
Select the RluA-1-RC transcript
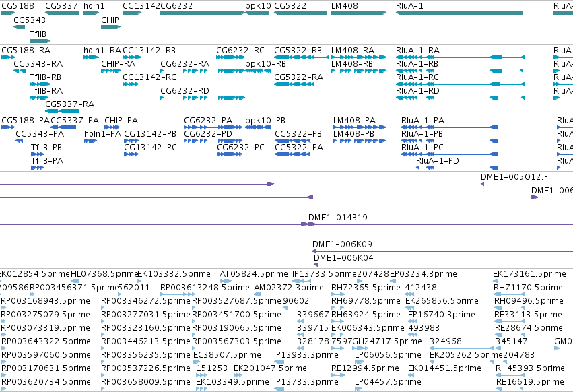tap(460, 84)
